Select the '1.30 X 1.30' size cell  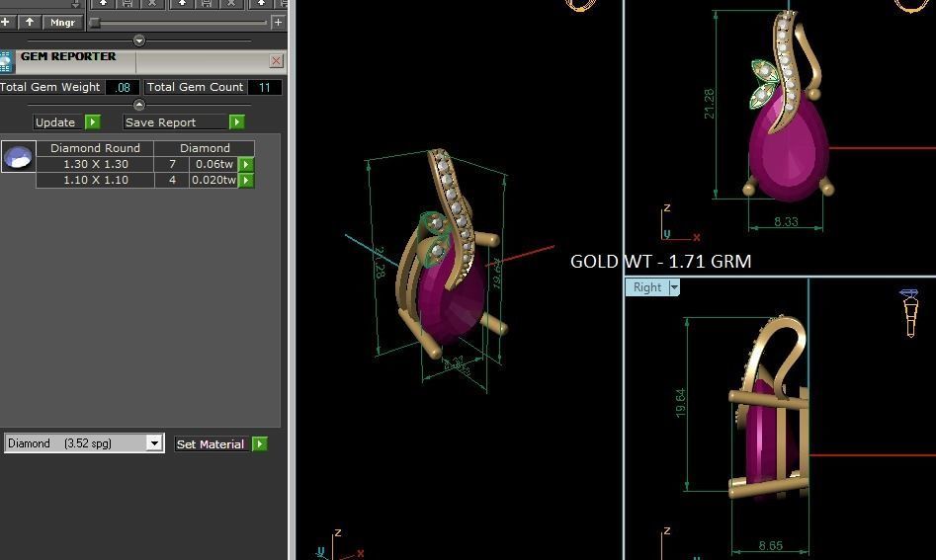click(96, 164)
